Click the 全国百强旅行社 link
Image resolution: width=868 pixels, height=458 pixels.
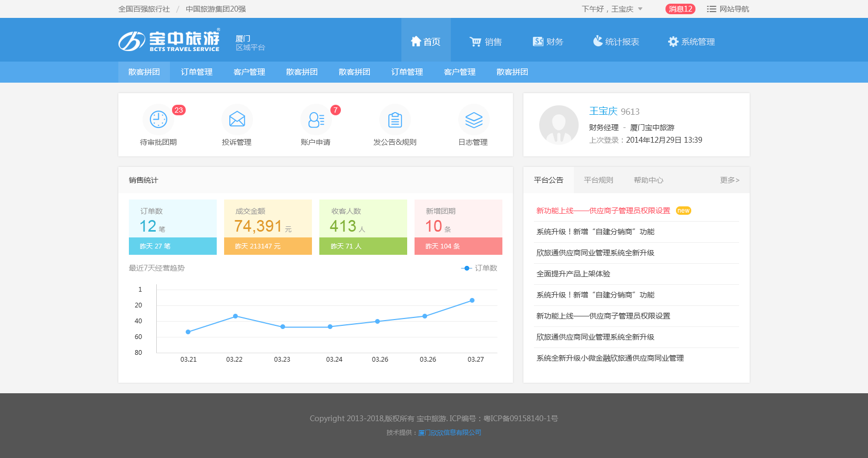(x=144, y=9)
